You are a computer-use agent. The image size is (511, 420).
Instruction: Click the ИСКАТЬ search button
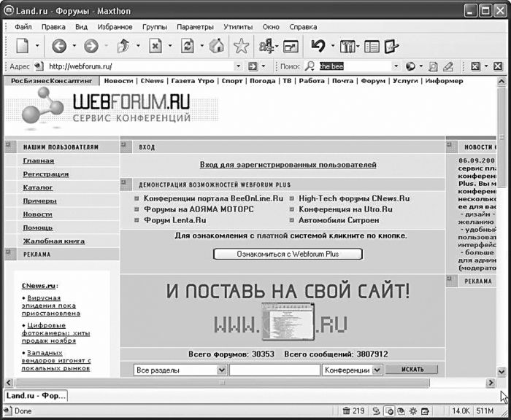[412, 370]
